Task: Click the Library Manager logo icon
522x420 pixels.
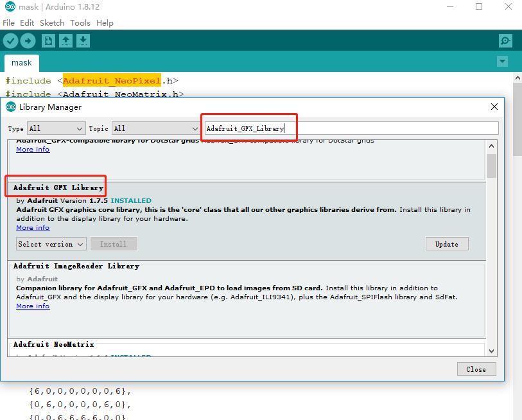Action: [x=11, y=107]
